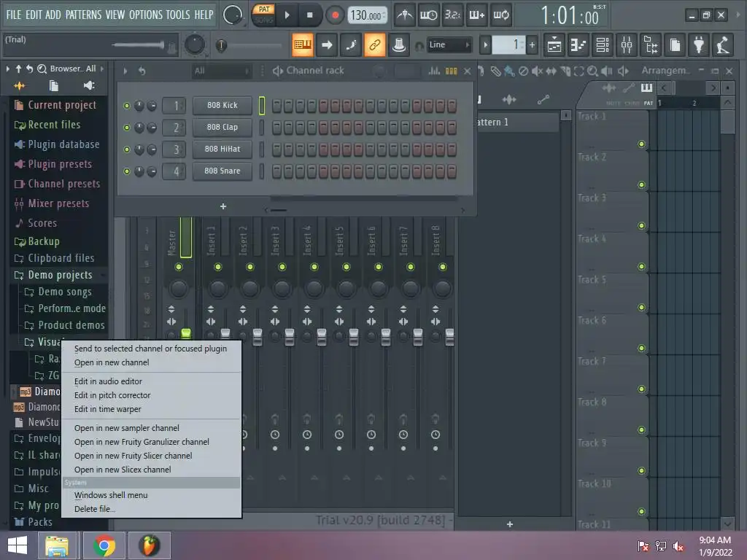Open the OPTIONS menu
This screenshot has width=747, height=560.
146,15
